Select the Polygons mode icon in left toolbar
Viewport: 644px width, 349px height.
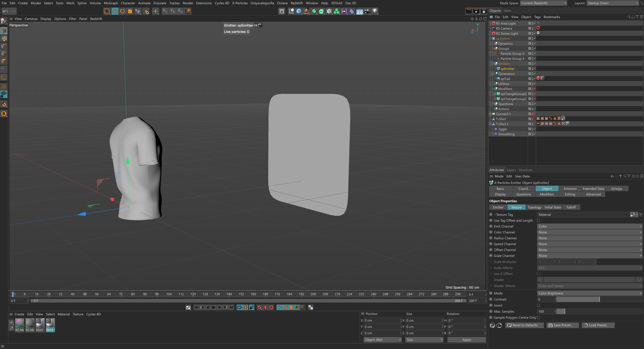(4, 61)
